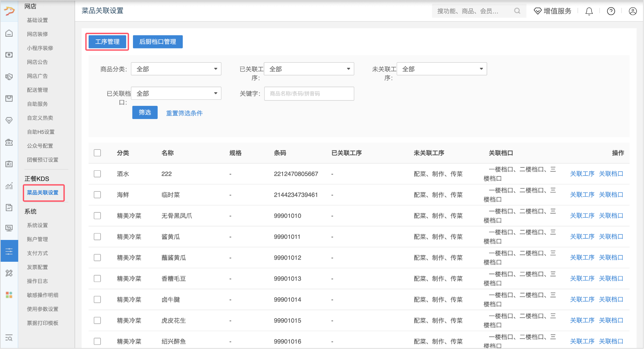Click the 工序管理 button
The width and height of the screenshot is (644, 349).
[x=107, y=42]
